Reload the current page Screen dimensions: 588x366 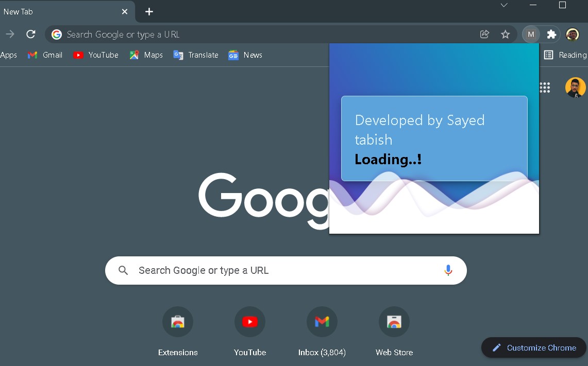(x=30, y=34)
